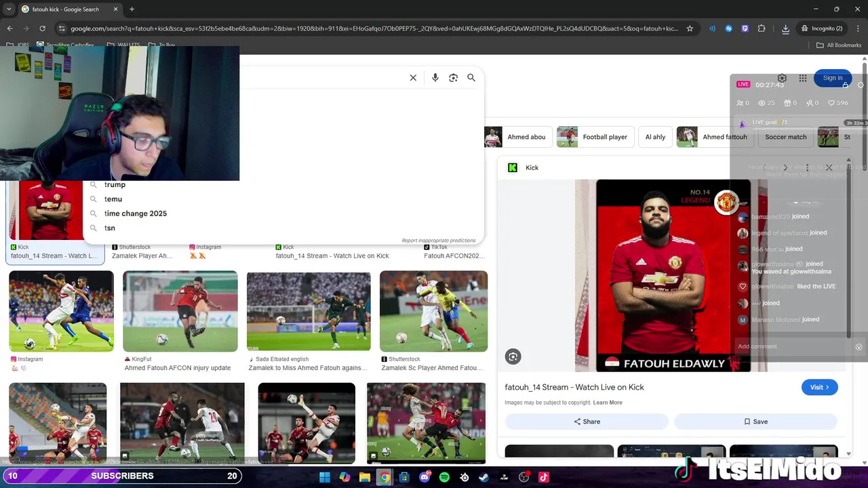Image resolution: width=868 pixels, height=488 pixels.
Task: Open fatouh_14 Stream Watch Live on Kick title
Action: (574, 387)
